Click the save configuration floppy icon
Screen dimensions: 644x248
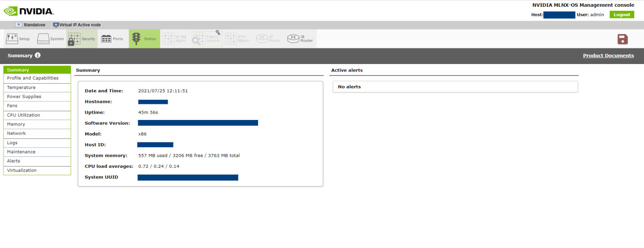pos(623,39)
